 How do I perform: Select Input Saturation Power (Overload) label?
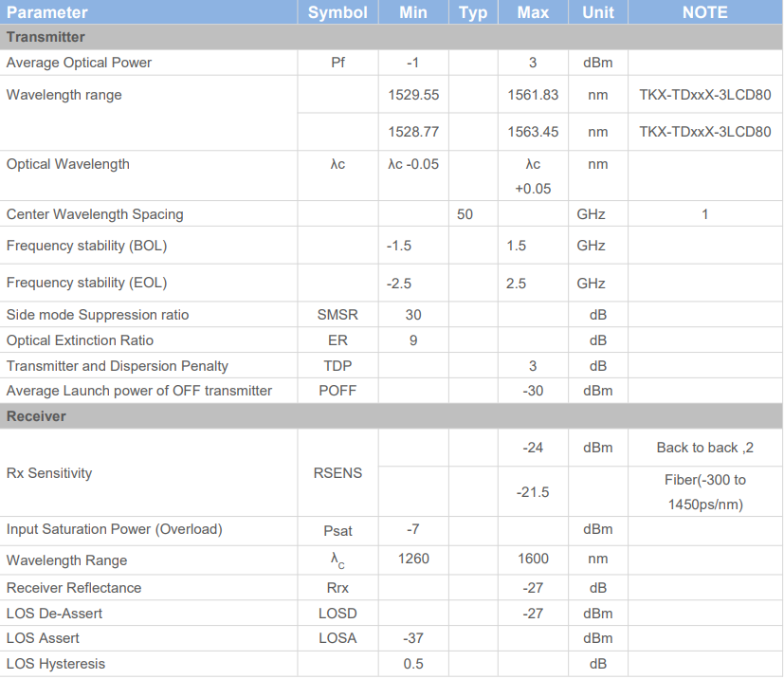115,529
